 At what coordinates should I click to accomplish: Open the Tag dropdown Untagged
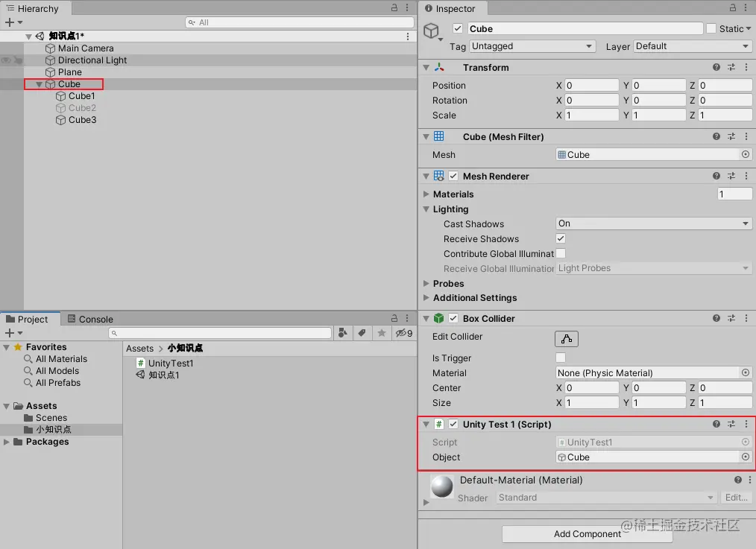tap(532, 46)
